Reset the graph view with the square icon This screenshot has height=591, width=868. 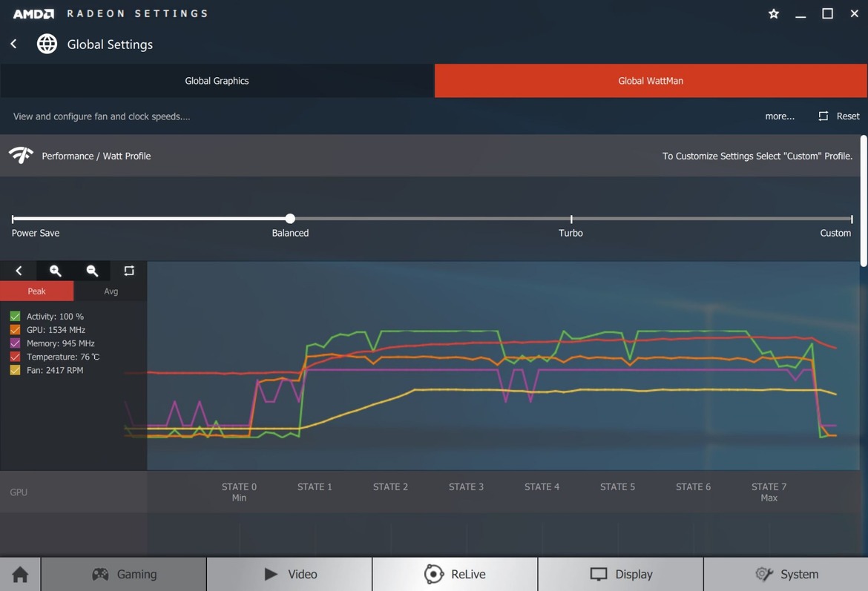[x=129, y=271]
